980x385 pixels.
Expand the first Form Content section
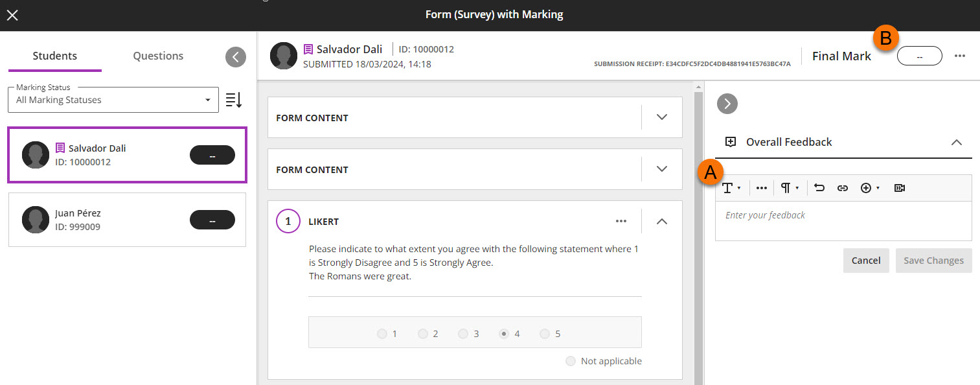(661, 117)
